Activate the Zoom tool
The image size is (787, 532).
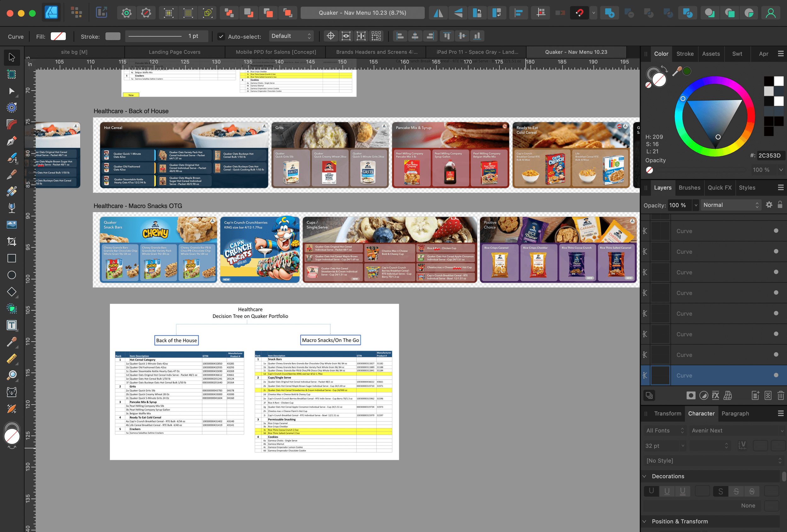point(12,375)
